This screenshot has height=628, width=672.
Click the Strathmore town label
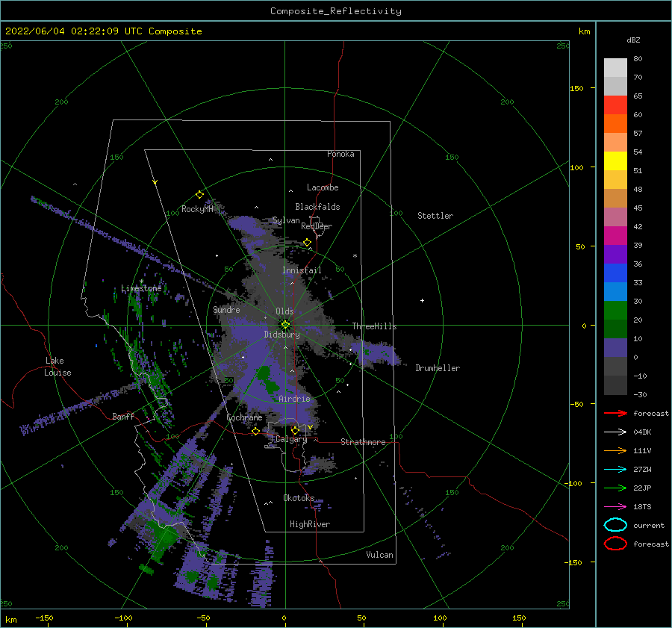363,442
